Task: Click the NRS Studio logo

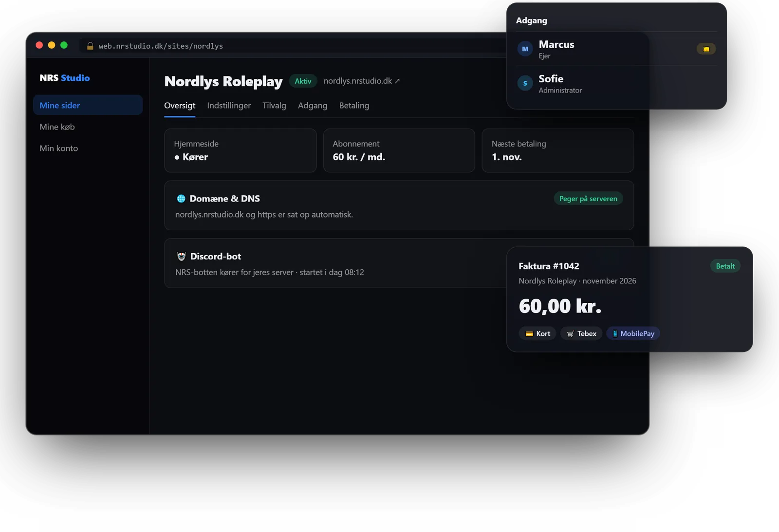Action: 65,78
